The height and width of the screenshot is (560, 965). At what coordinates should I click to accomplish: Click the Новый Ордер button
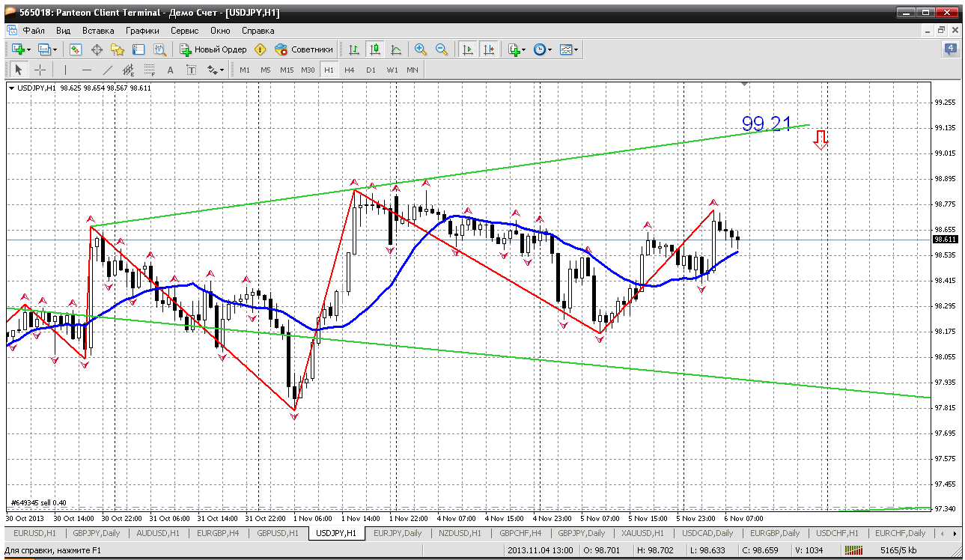click(213, 49)
